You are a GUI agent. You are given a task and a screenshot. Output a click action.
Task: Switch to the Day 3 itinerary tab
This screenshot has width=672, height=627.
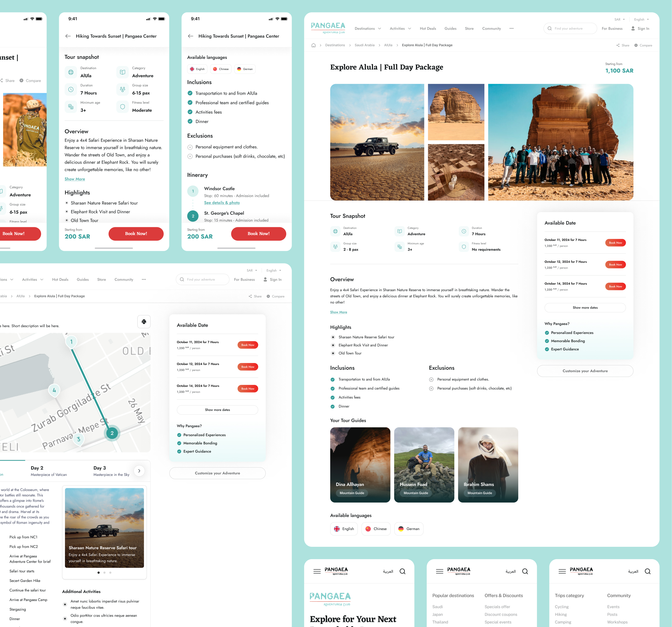(x=111, y=471)
